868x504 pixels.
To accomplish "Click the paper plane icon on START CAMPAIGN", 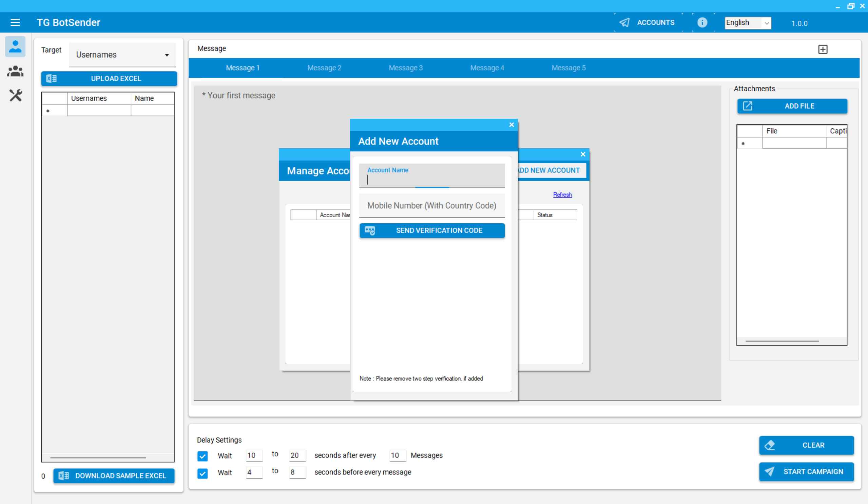I will pyautogui.click(x=770, y=472).
